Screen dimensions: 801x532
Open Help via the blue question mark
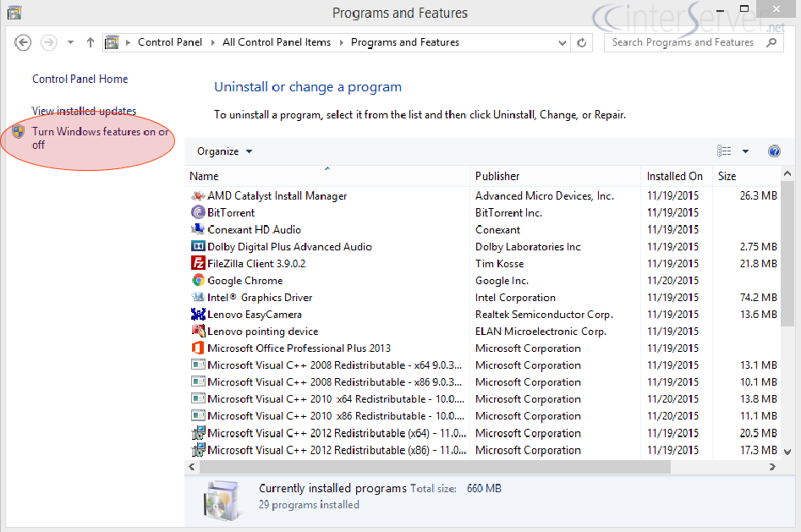[774, 151]
